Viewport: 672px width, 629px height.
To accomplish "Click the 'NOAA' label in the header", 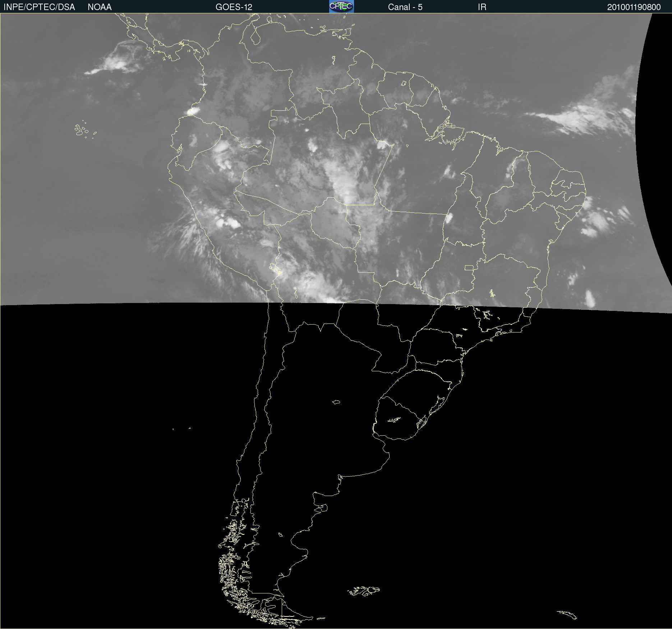I will pos(100,7).
